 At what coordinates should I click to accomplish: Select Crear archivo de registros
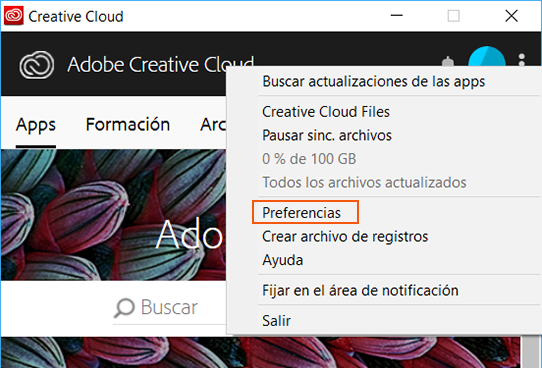pyautogui.click(x=345, y=236)
